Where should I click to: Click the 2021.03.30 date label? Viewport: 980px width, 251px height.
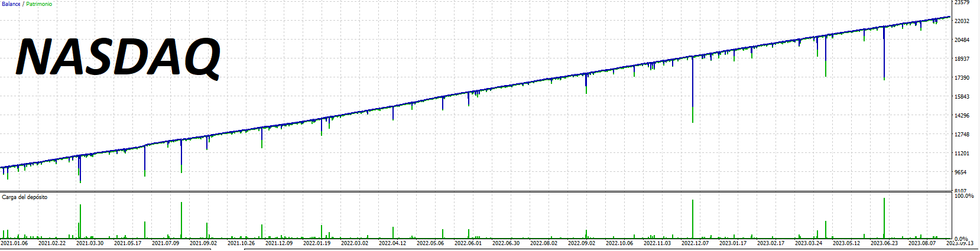(90, 243)
